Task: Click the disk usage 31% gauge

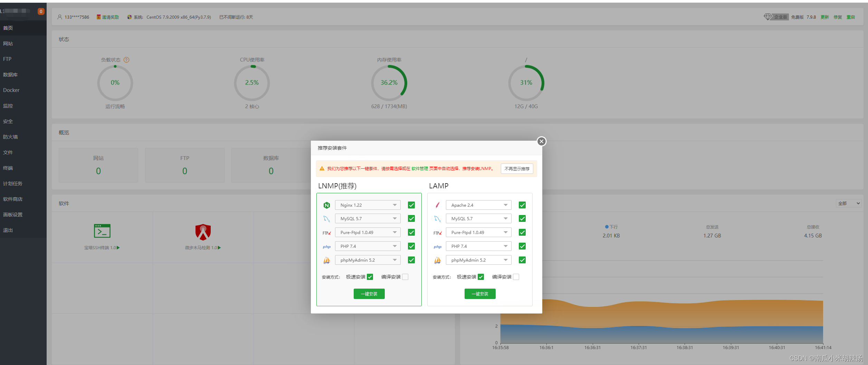Action: [526, 83]
